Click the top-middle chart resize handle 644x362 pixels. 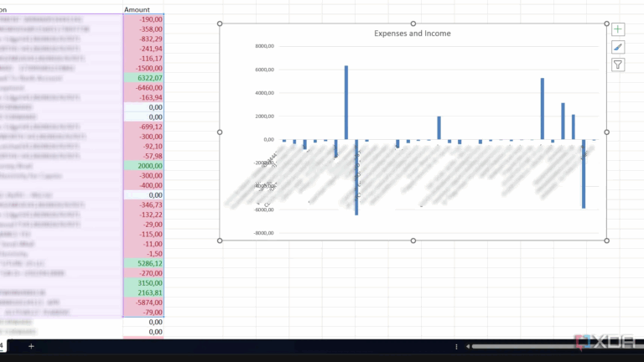pos(413,23)
